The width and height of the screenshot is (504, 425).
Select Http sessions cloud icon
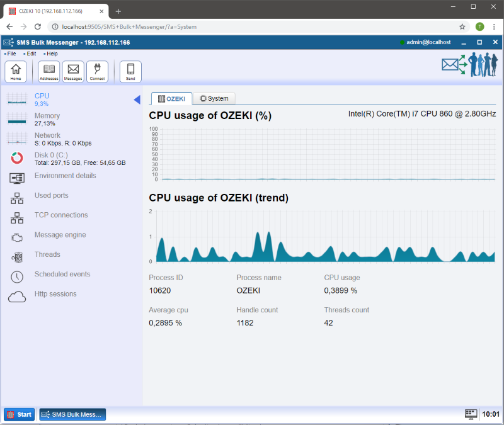point(17,297)
